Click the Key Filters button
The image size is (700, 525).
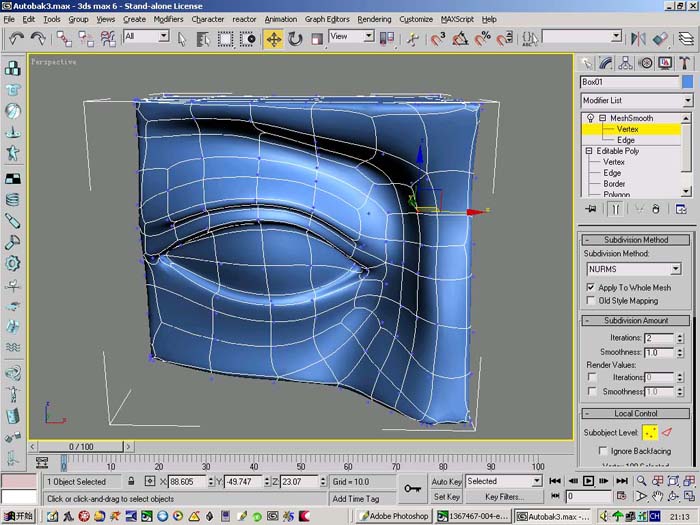point(504,496)
